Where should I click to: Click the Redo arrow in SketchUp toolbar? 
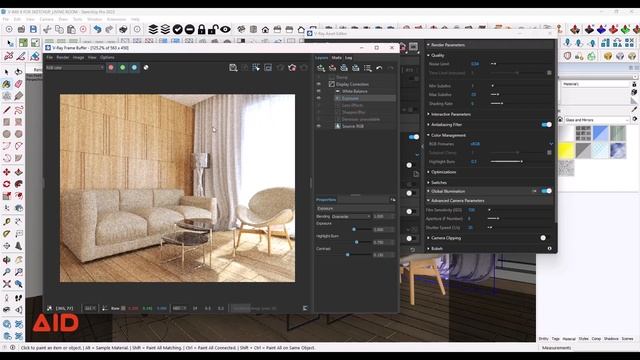pos(109,29)
